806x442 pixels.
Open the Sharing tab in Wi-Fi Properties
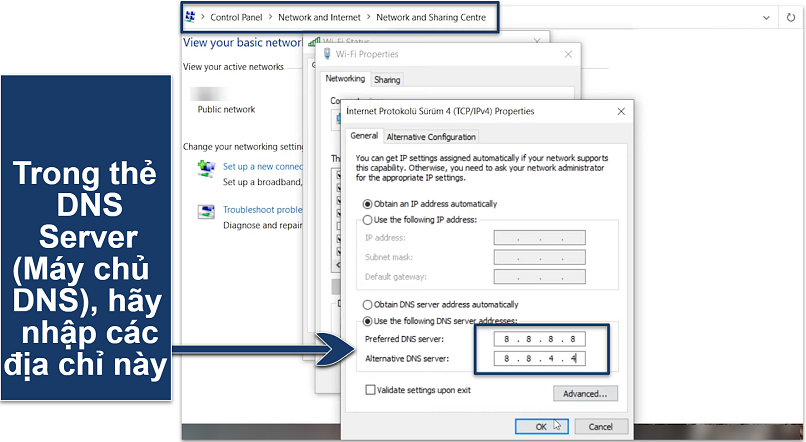[x=386, y=80]
